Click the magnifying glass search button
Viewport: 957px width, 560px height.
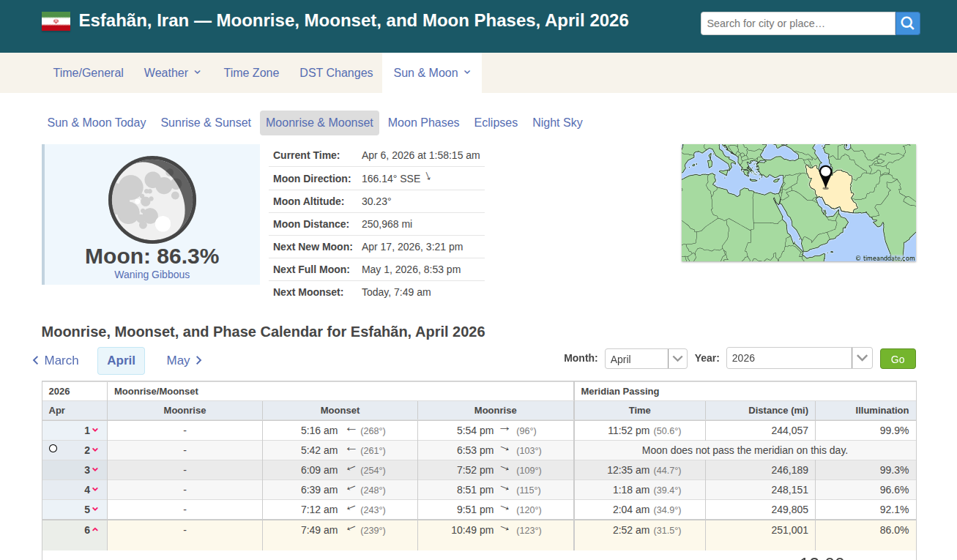point(907,23)
